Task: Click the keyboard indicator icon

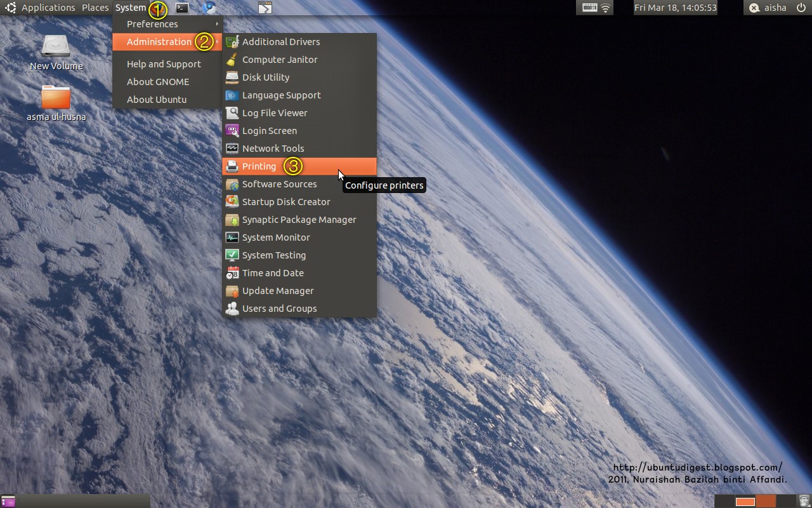Action: (589, 8)
